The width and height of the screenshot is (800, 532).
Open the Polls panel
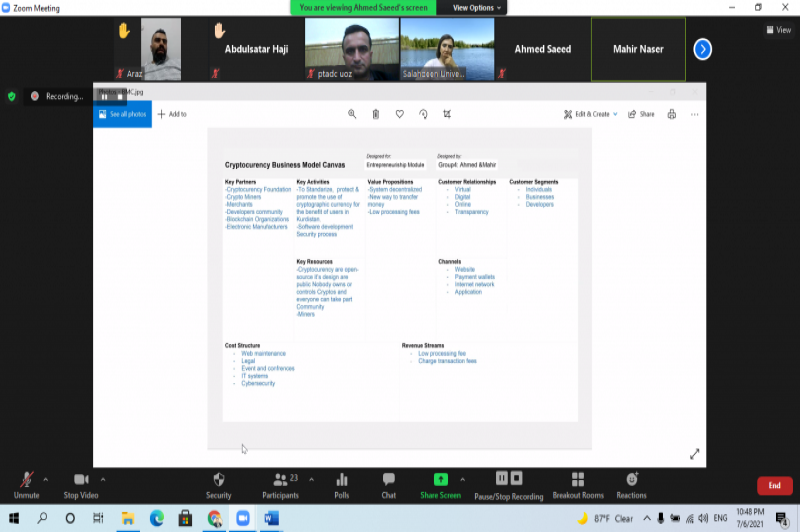[x=341, y=481]
